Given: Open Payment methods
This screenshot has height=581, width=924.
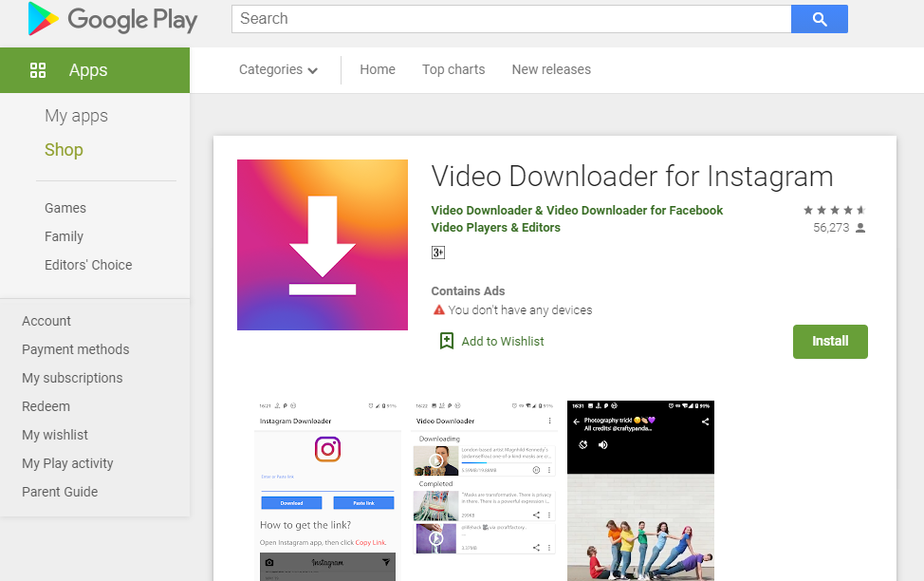Looking at the screenshot, I should click(x=76, y=349).
